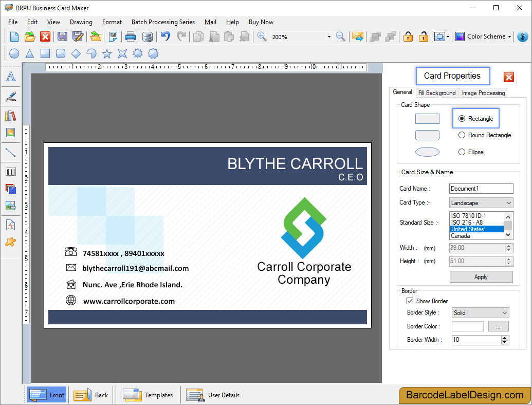This screenshot has width=532, height=405.
Task: Decrease the Height mm stepper
Action: pos(508,264)
